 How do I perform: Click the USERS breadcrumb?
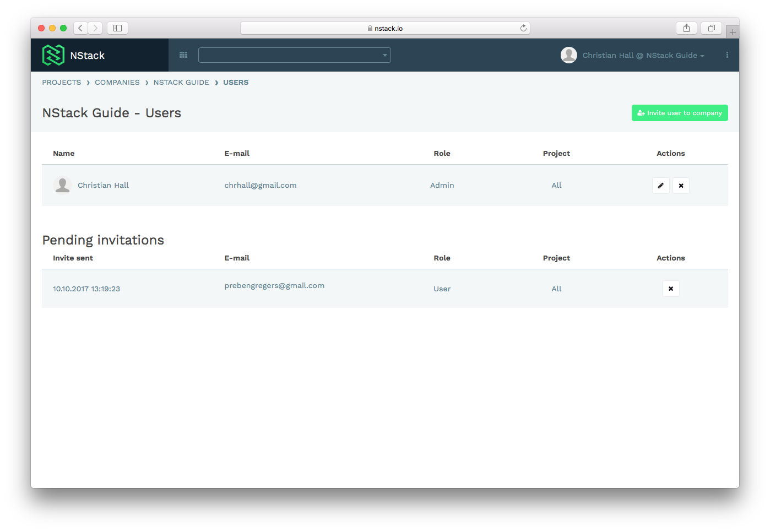(236, 83)
